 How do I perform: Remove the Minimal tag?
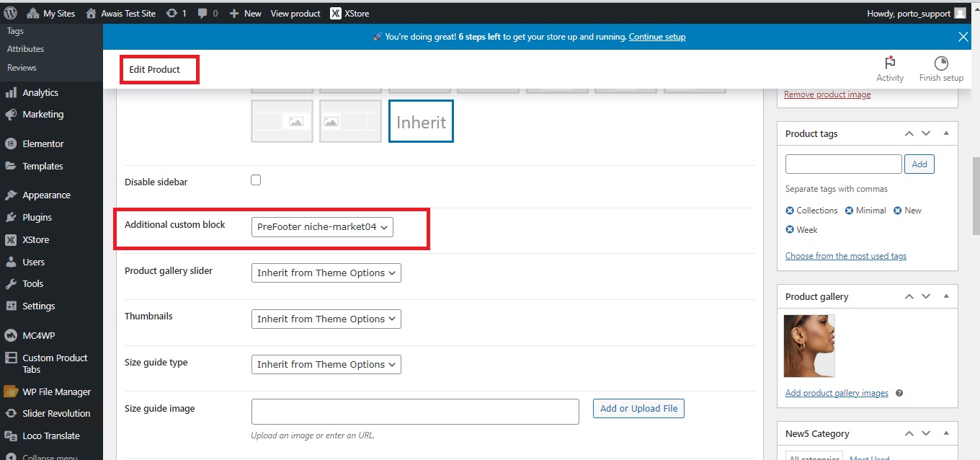[850, 211]
